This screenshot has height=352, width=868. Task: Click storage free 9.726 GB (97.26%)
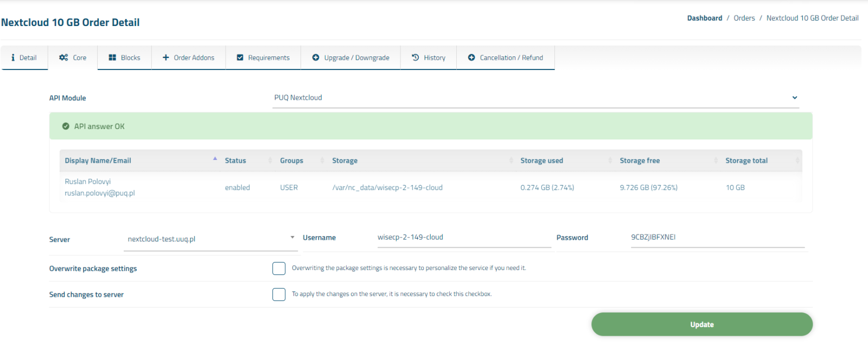pyautogui.click(x=648, y=188)
